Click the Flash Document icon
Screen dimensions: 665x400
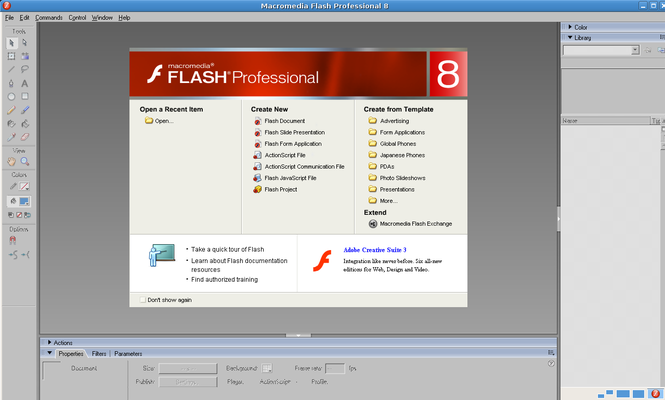[x=258, y=120]
